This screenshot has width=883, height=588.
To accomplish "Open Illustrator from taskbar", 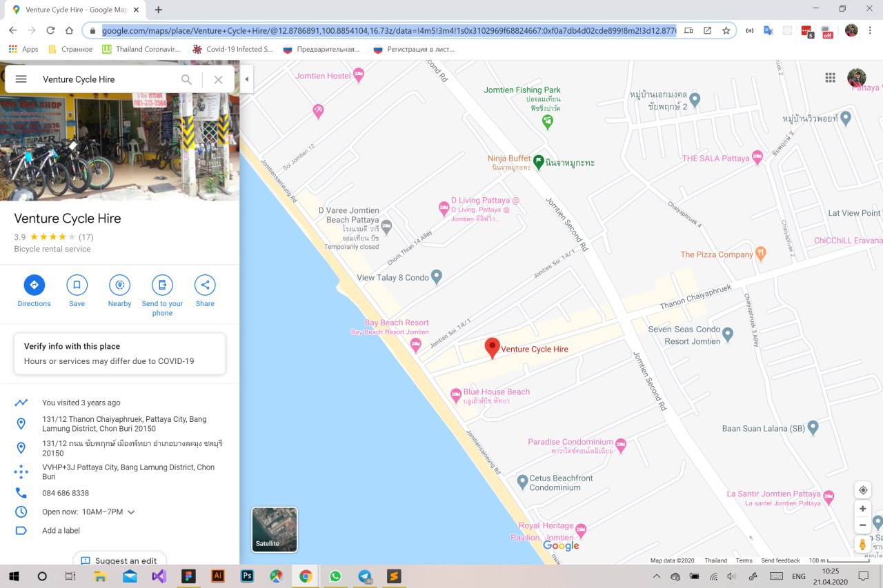I will point(217,576).
